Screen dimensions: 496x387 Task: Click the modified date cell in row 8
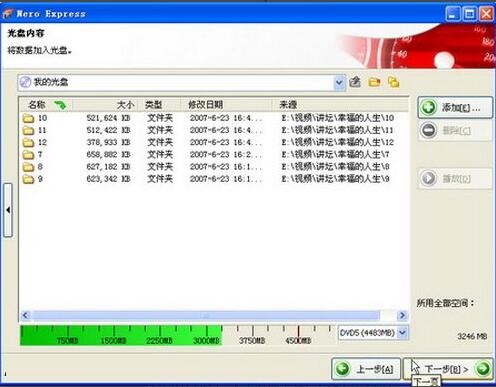pyautogui.click(x=226, y=167)
